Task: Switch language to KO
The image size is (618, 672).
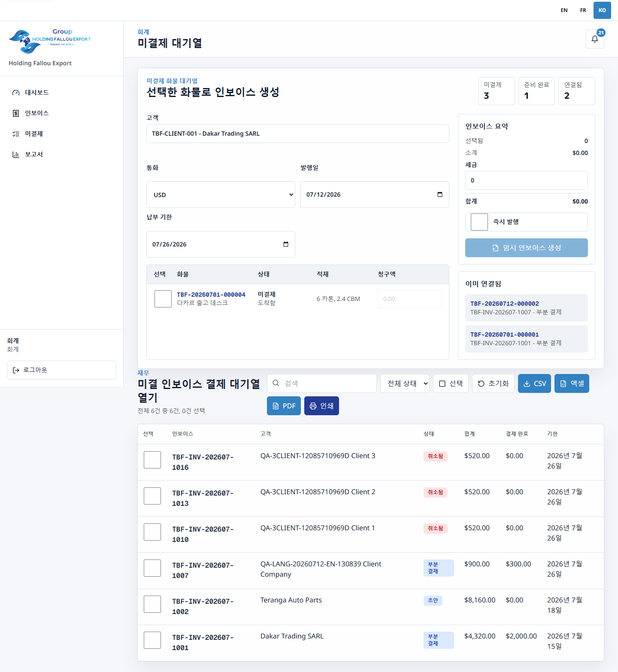Action: pos(602,10)
